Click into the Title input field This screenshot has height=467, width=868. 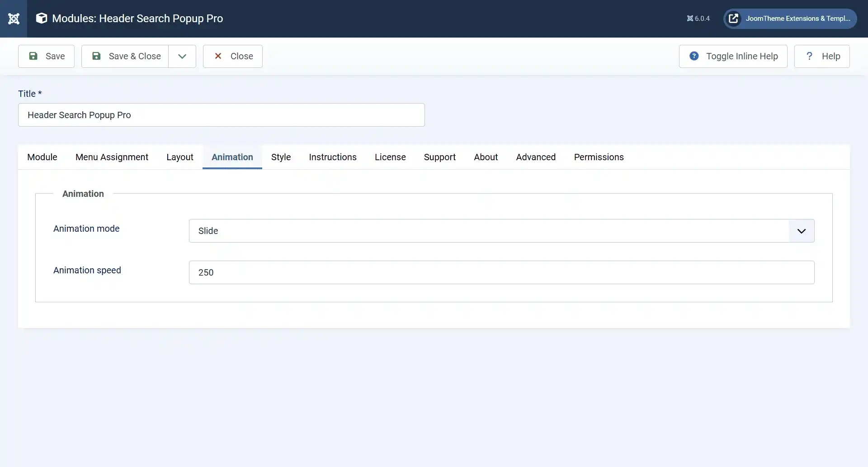[x=221, y=115]
